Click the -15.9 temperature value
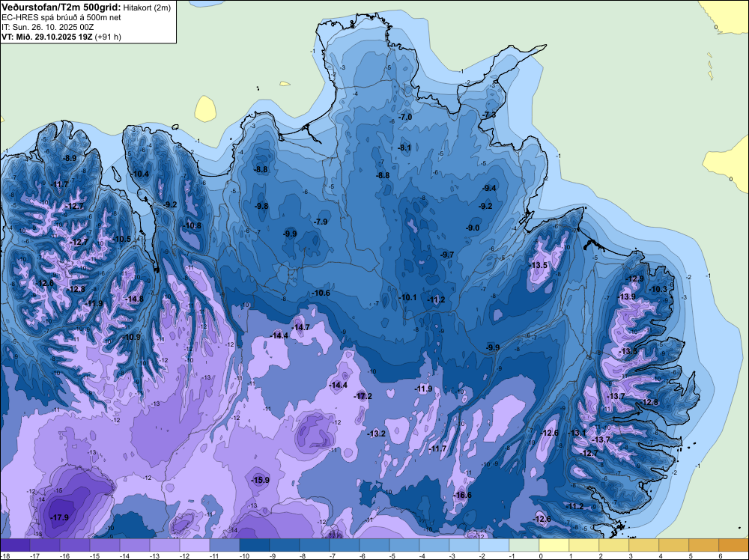The image size is (749, 560). coord(261,480)
